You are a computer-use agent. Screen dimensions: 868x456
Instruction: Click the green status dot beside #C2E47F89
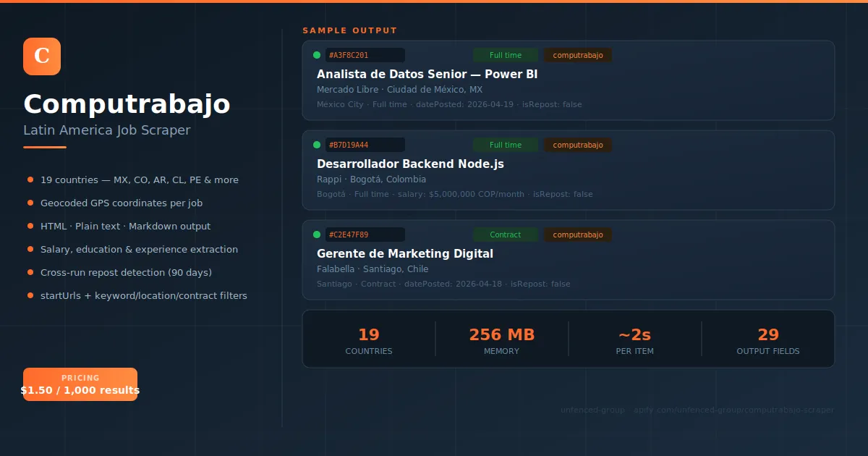316,235
